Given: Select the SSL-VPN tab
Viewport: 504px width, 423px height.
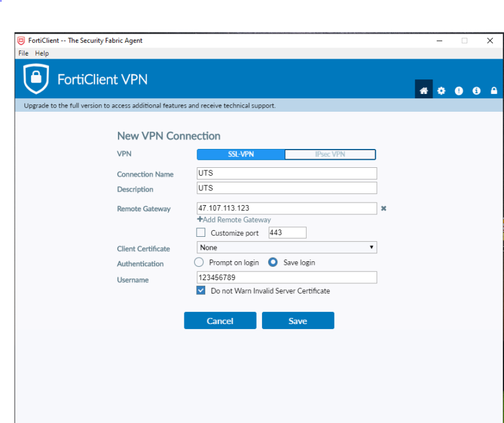Looking at the screenshot, I should [x=241, y=154].
